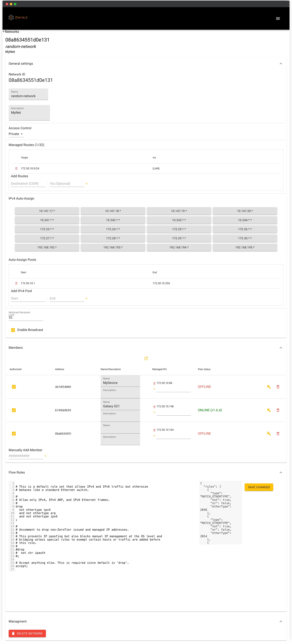Click the members refresh icon
Screen dimensions: 292x644
coord(146,358)
